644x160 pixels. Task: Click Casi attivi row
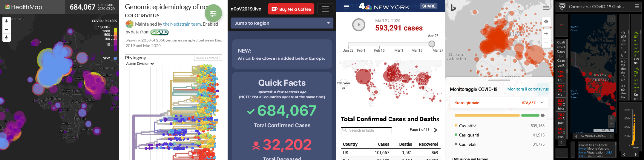tap(499, 126)
